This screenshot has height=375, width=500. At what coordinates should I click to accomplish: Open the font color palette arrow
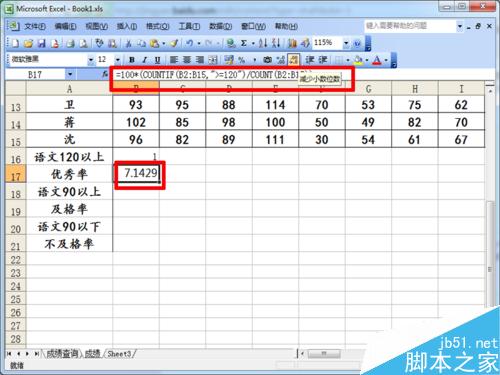(386, 60)
